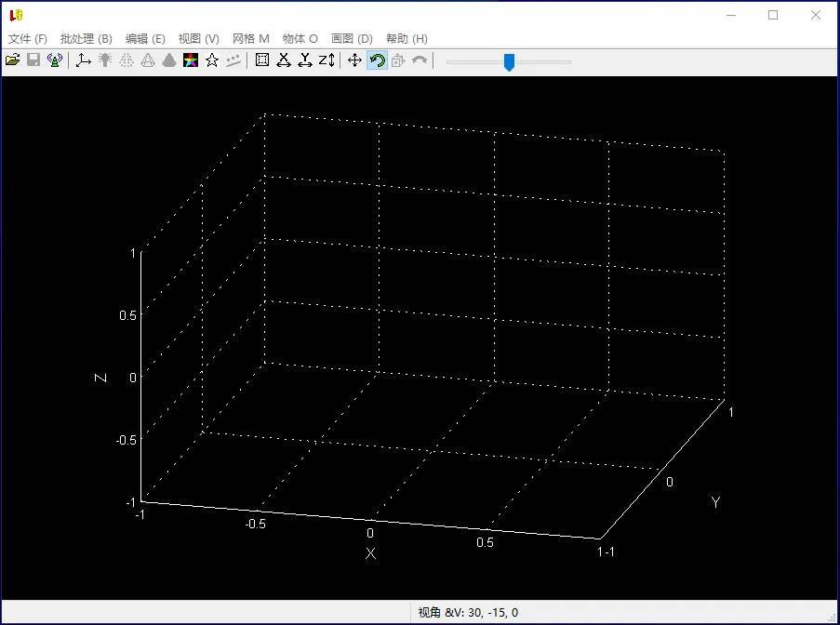Open the 编辑 (E) menu
This screenshot has height=625, width=840.
click(x=145, y=38)
